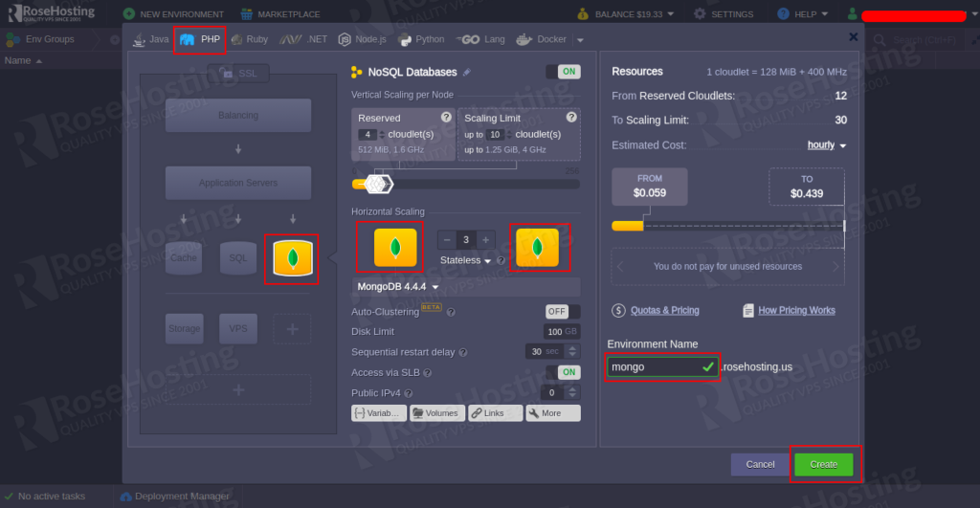Add a VPS node
The width and height of the screenshot is (980, 508).
click(238, 329)
